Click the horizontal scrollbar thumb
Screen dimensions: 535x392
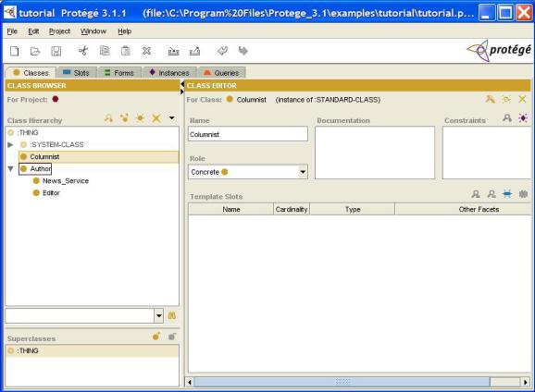coord(342,382)
